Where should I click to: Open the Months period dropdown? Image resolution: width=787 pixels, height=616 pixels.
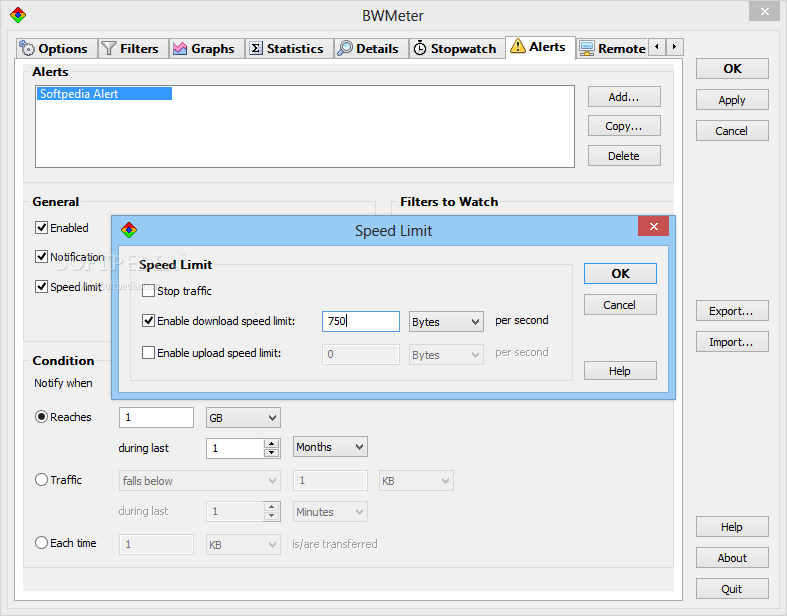pos(330,447)
